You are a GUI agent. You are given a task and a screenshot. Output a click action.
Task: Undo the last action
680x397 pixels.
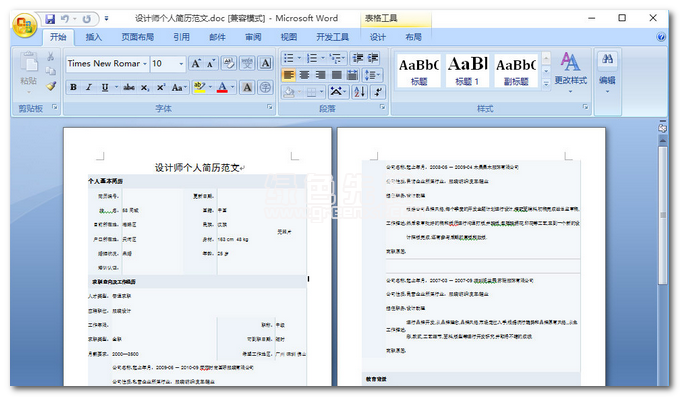[65, 19]
